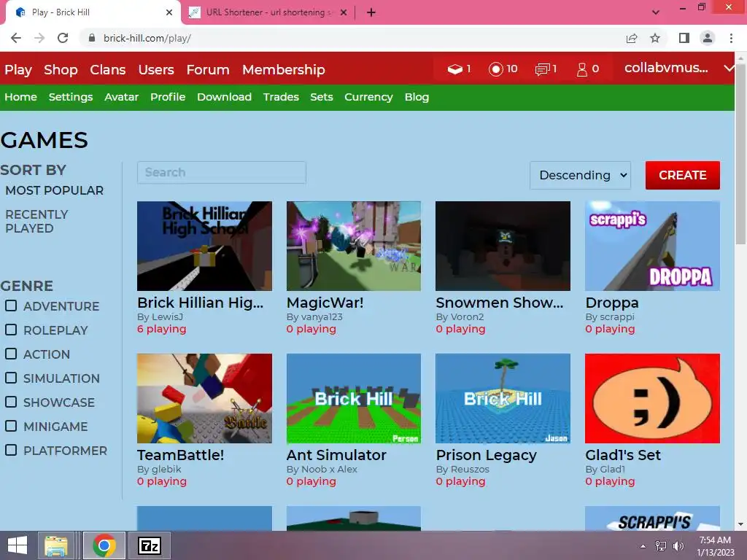The image size is (747, 560).
Task: Toggle the Simulation genre checkbox
Action: point(11,378)
